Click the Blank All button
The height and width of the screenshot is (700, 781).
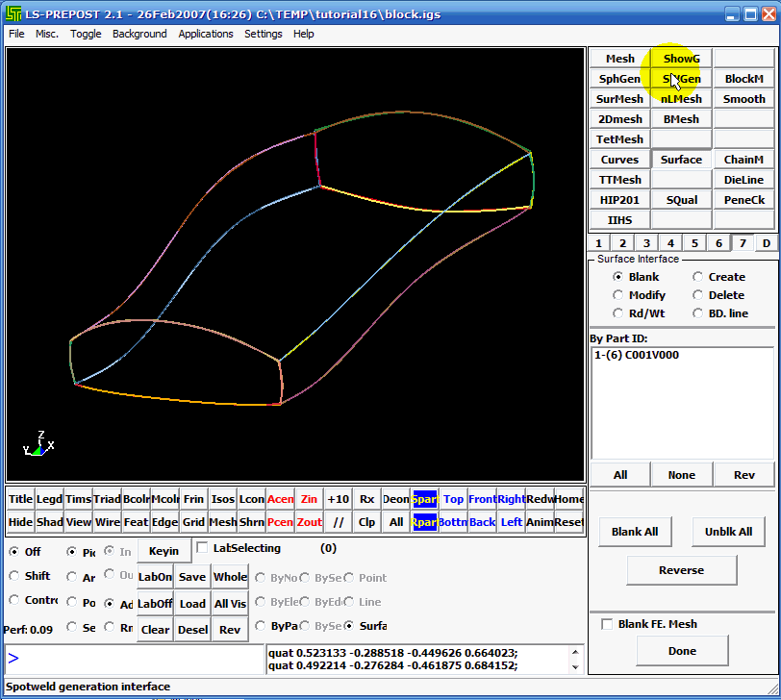point(635,531)
